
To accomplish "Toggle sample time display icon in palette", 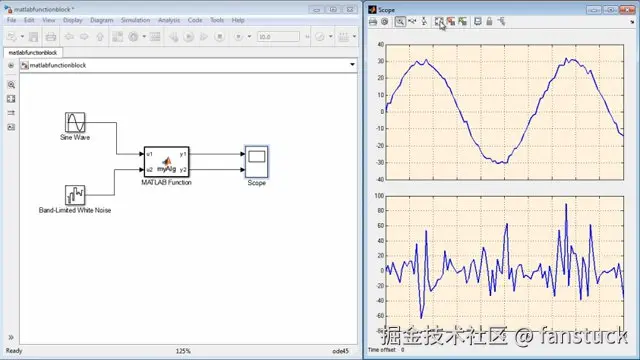I will pos(11,113).
